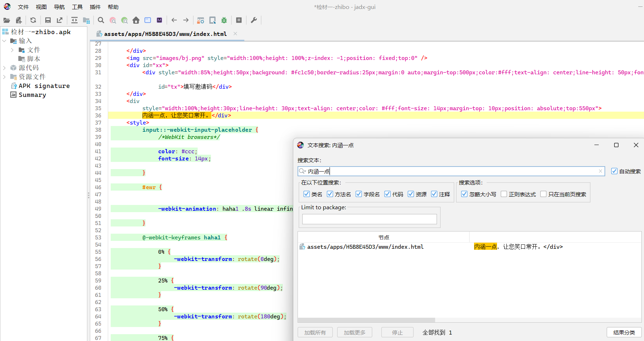
Task: Click the export project toolbar icon
Action: [x=60, y=20]
